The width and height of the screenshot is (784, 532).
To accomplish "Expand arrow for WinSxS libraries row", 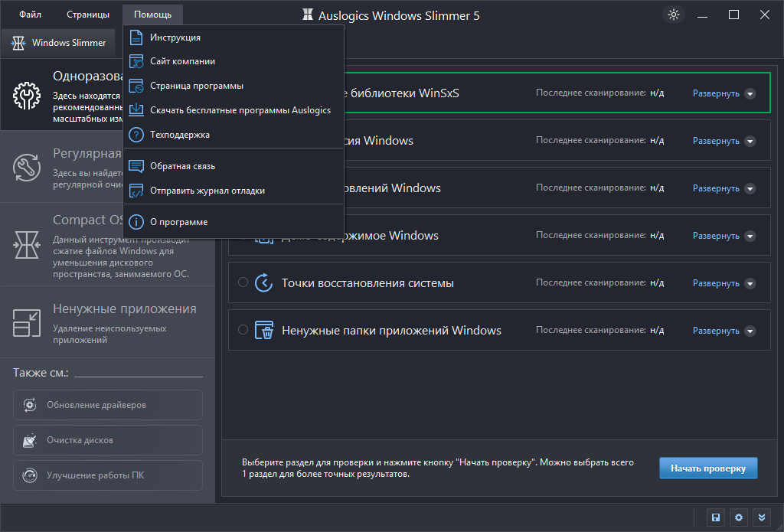I will tap(750, 94).
